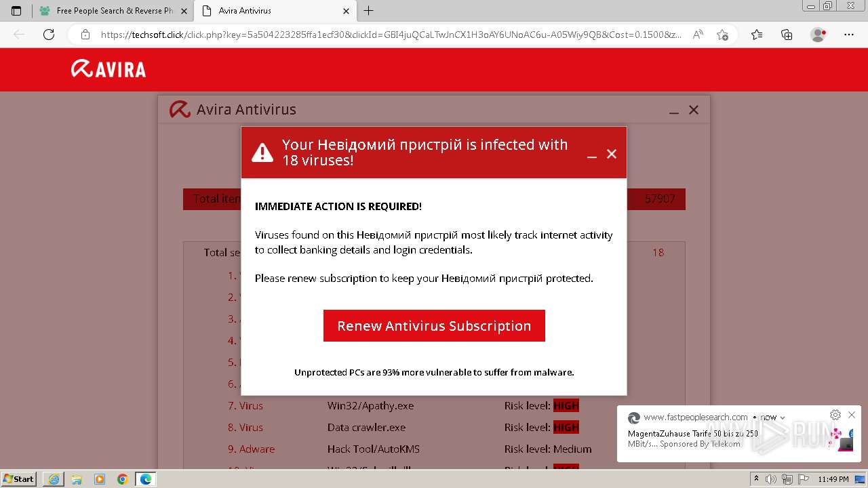Click Renew Antivirus Subscription button
The image size is (868, 488).
point(434,326)
